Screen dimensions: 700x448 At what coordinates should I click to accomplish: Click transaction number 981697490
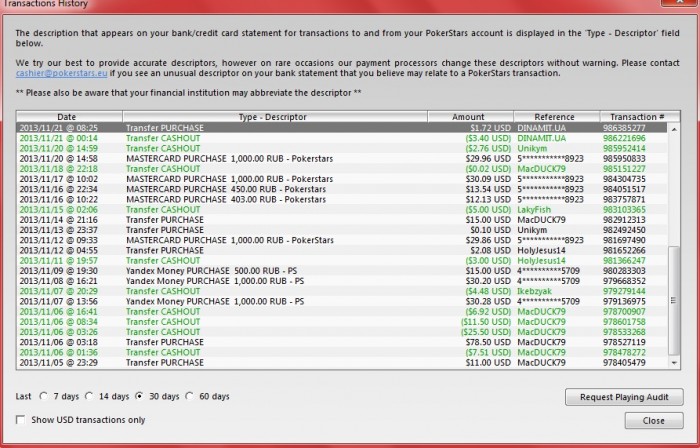click(x=624, y=240)
